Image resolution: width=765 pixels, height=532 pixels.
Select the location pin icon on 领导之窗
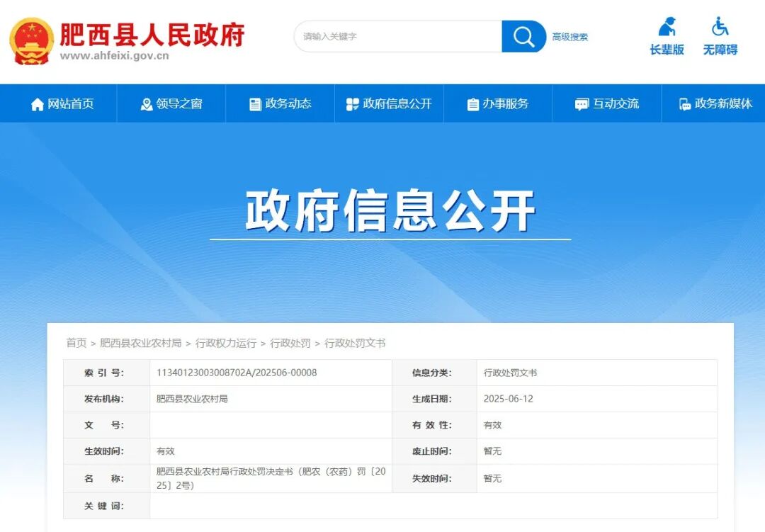(145, 103)
